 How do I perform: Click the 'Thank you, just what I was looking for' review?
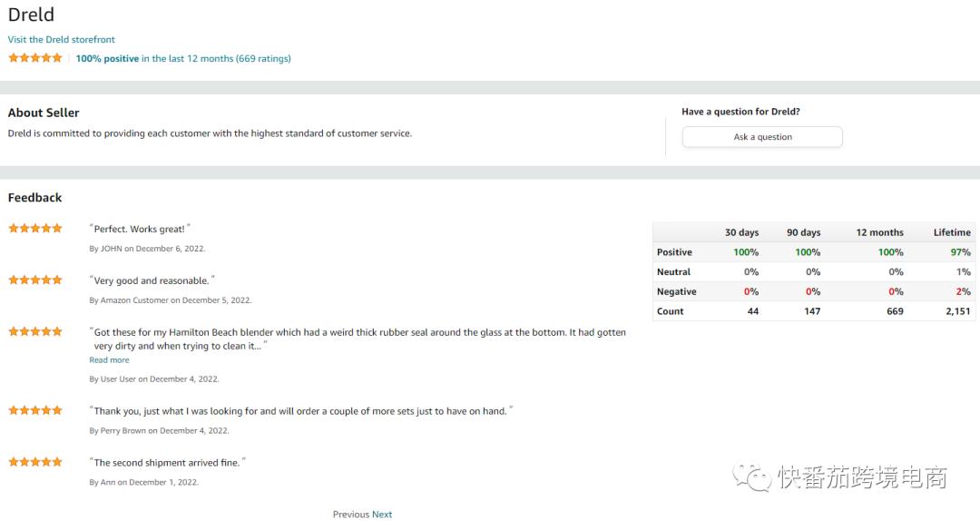300,411
